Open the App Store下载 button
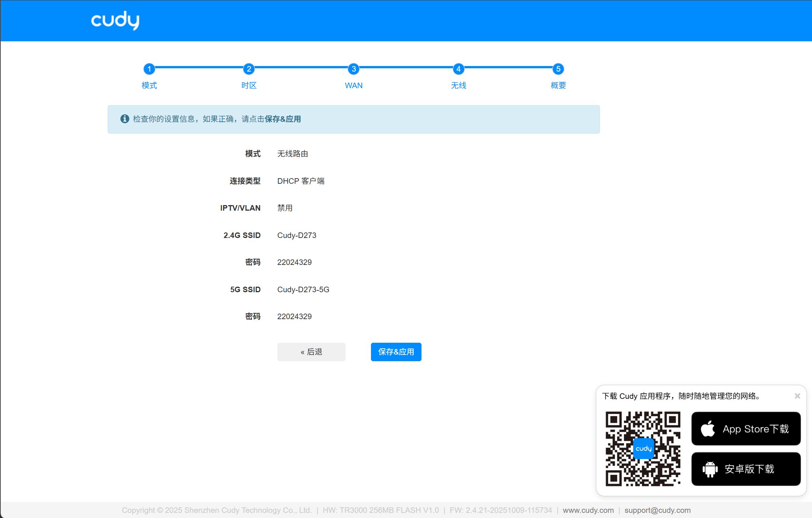Screen dimensions: 812x518 coord(746,429)
